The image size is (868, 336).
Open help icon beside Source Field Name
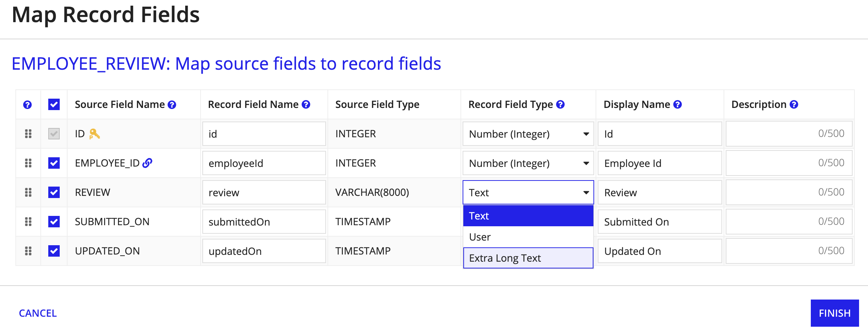tap(172, 105)
